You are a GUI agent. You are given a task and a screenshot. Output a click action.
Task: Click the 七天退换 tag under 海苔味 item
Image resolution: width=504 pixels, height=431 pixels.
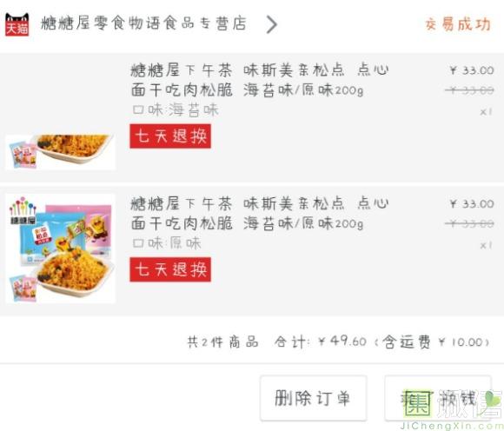tap(170, 136)
